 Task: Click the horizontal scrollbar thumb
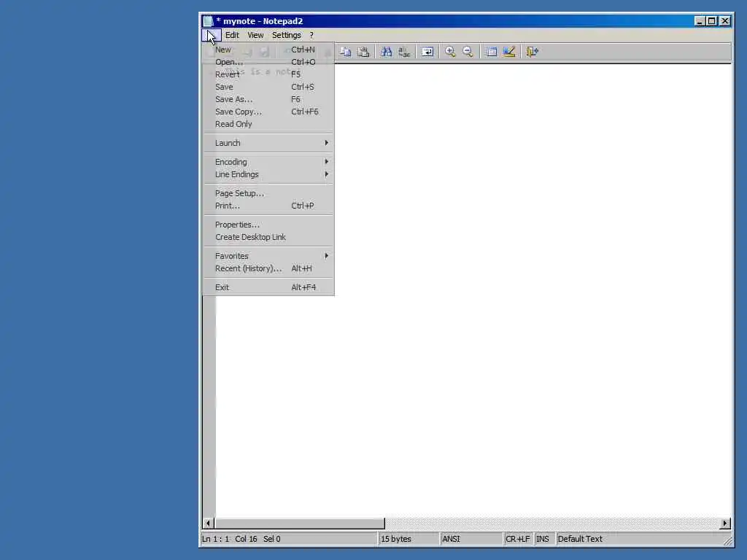pyautogui.click(x=300, y=523)
